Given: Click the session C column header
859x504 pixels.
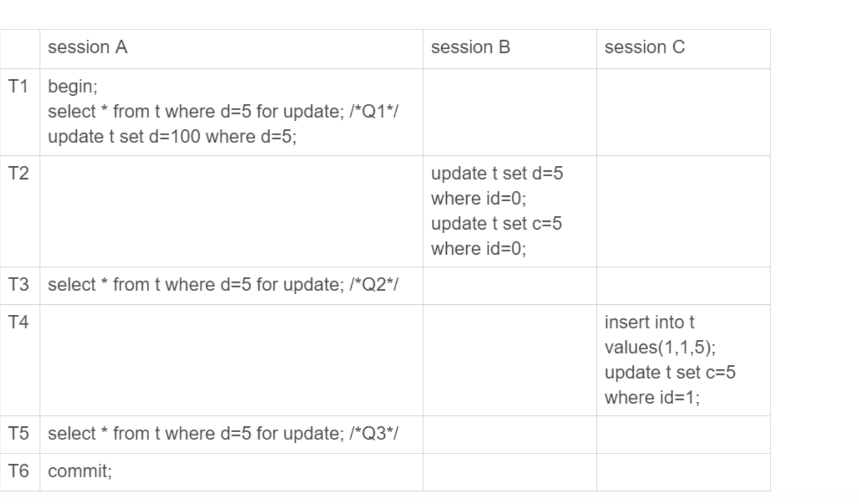Looking at the screenshot, I should click(644, 47).
